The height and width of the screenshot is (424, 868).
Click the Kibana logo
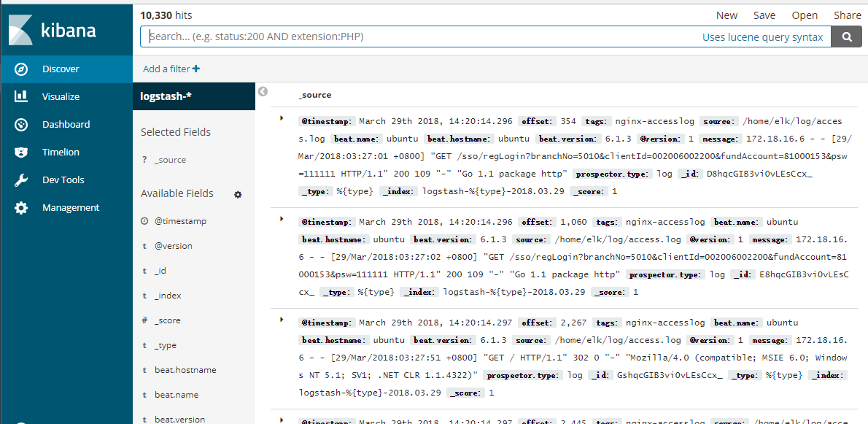(x=53, y=30)
